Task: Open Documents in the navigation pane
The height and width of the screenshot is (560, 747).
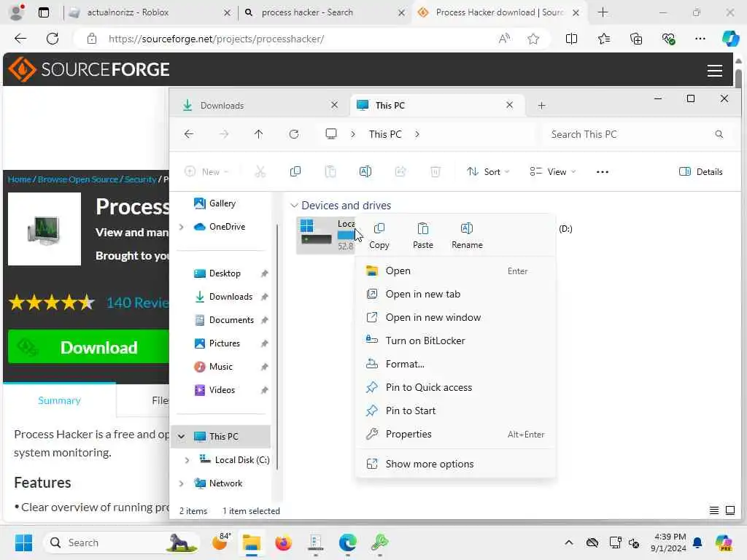Action: [231, 320]
